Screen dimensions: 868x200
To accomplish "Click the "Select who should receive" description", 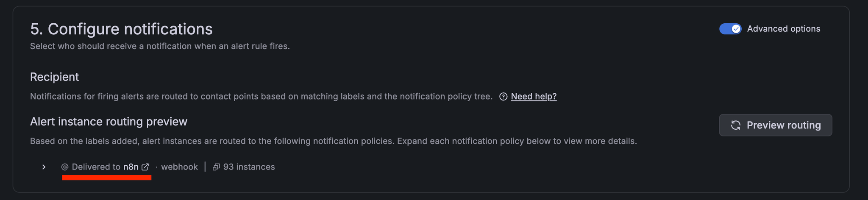I will click(x=160, y=46).
